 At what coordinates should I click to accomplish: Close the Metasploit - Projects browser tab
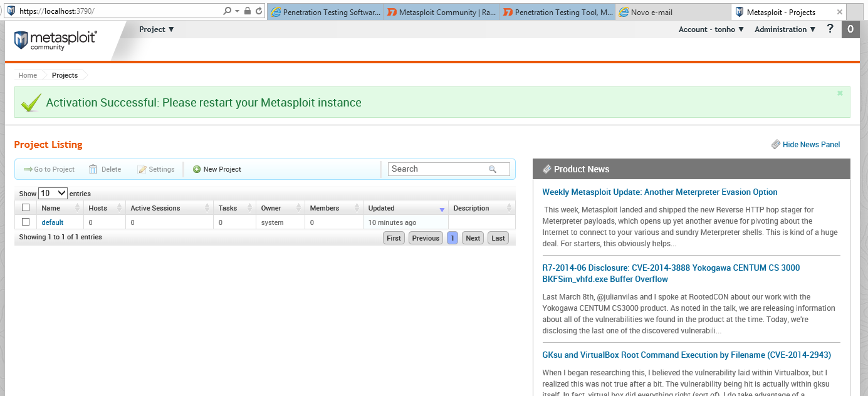point(840,12)
